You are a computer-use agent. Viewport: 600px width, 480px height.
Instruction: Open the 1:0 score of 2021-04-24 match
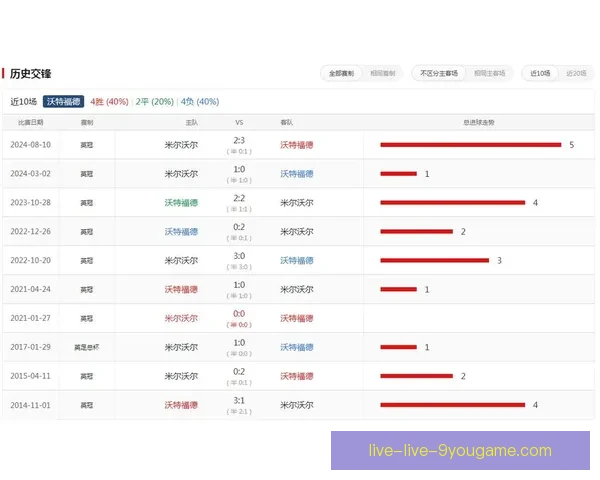(239, 285)
